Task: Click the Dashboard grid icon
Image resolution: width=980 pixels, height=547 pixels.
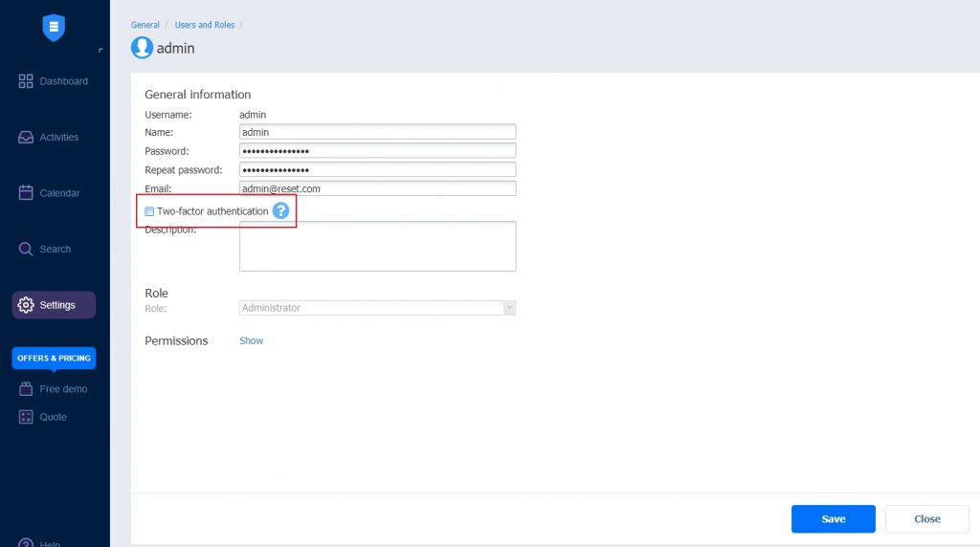Action: pos(26,81)
